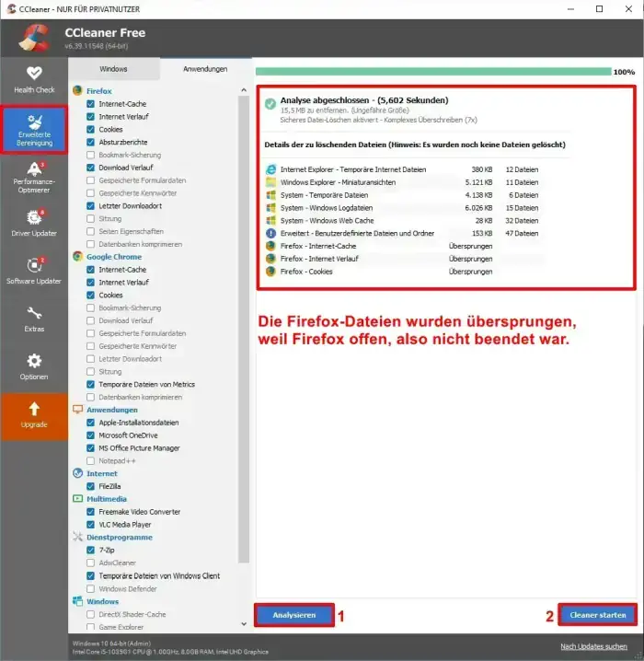The width and height of the screenshot is (644, 661).
Task: Collapse the Google Chrome category heading
Action: point(114,256)
